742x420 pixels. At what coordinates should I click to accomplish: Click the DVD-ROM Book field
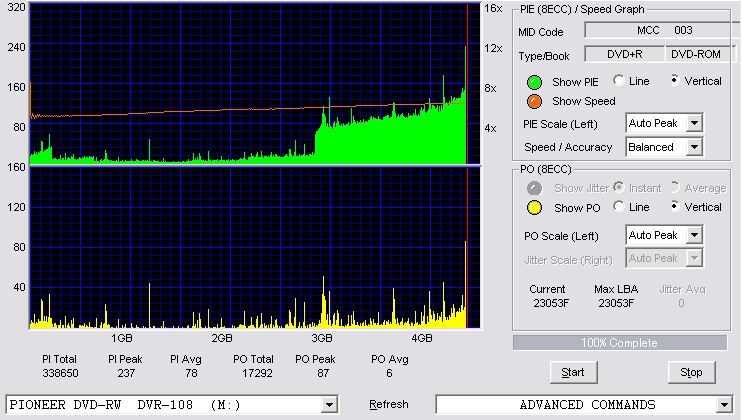pos(699,54)
